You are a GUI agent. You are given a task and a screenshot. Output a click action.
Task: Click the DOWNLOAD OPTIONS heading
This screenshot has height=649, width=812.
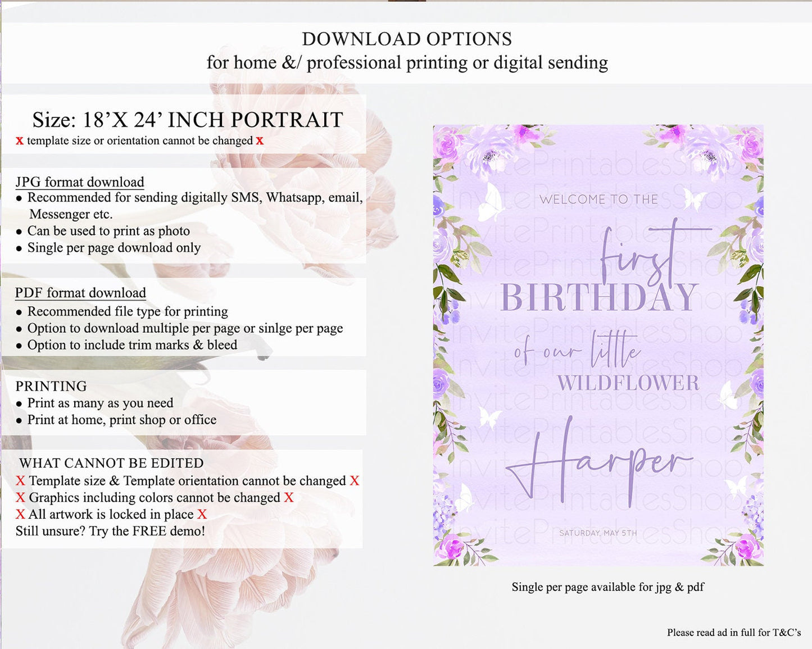407,39
